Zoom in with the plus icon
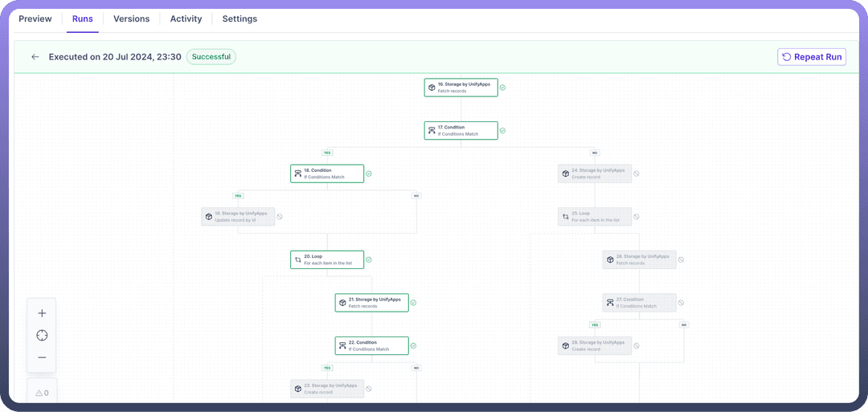868x412 pixels. pyautogui.click(x=42, y=313)
